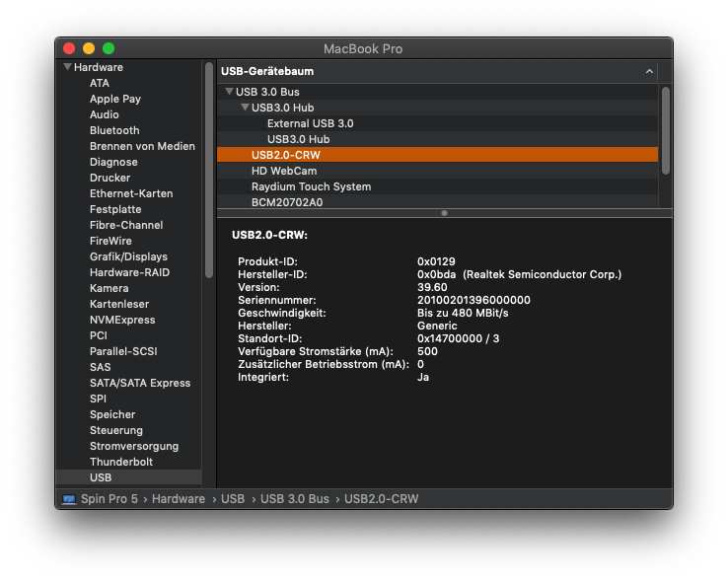The width and height of the screenshot is (728, 582).
Task: Open SATA/SATA Express in the sidebar
Action: tap(140, 383)
